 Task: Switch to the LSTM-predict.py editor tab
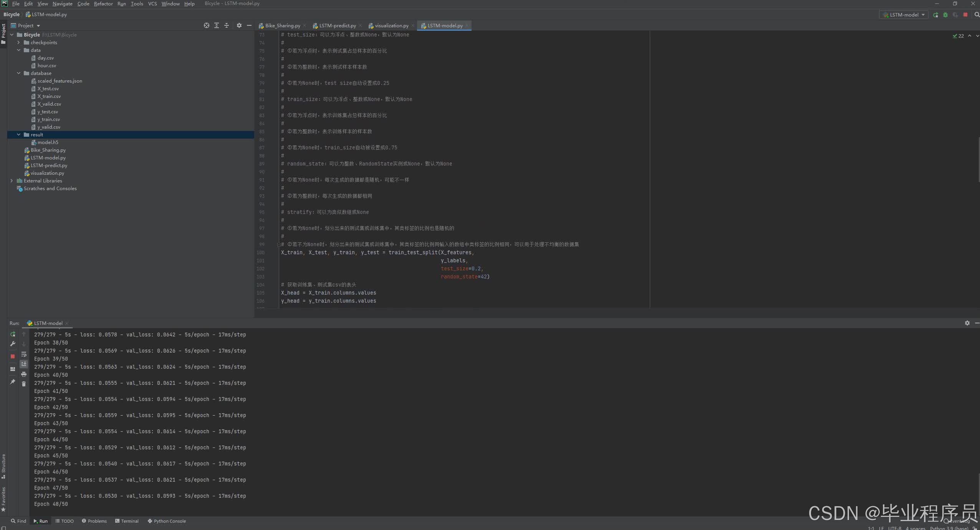pos(337,26)
